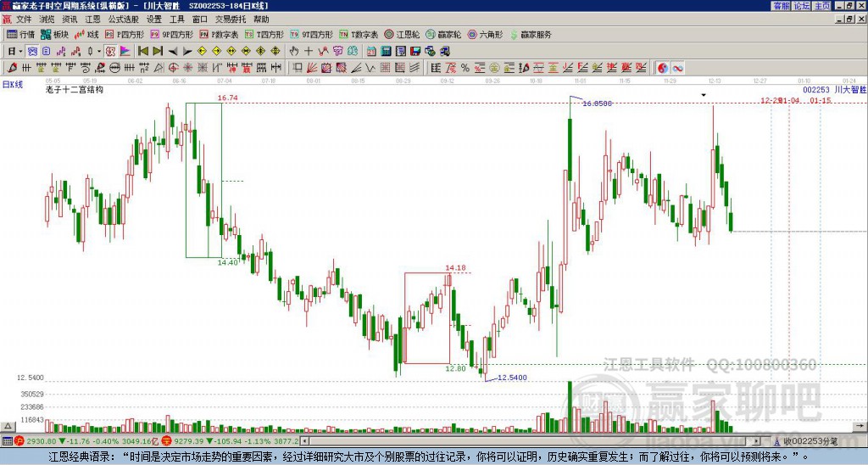Open the P四方形 tool
This screenshot has width=868, height=465.
125,35
